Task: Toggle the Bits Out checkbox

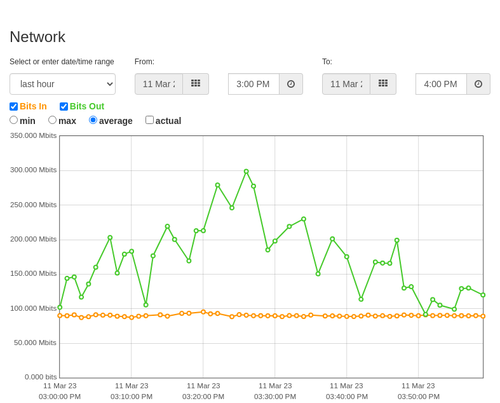Action: (64, 106)
